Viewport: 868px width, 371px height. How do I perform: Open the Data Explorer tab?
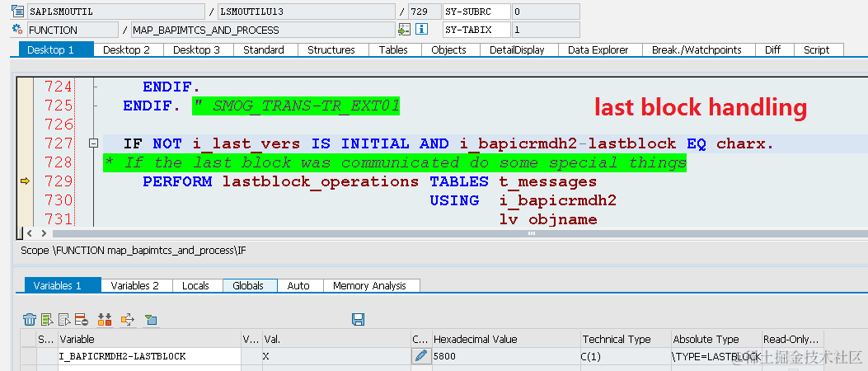tap(598, 49)
